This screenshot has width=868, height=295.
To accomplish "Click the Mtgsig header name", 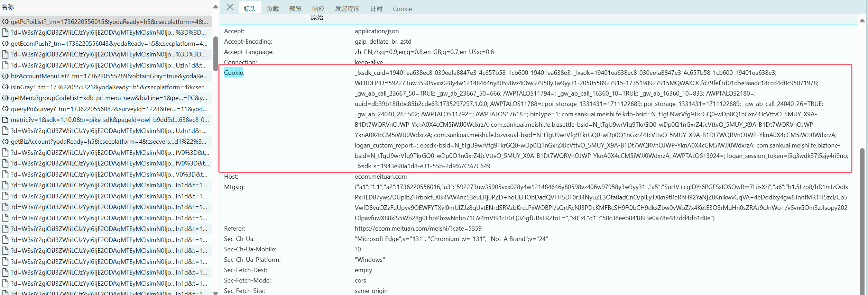I will 234,187.
